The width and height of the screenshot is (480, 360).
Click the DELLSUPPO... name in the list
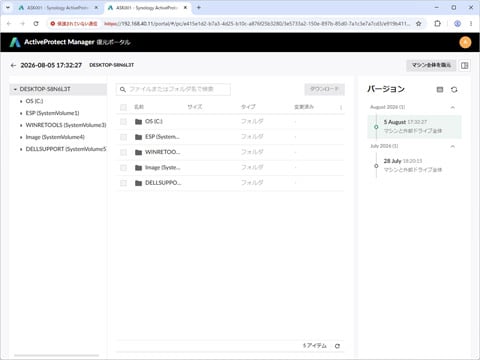[x=163, y=183]
